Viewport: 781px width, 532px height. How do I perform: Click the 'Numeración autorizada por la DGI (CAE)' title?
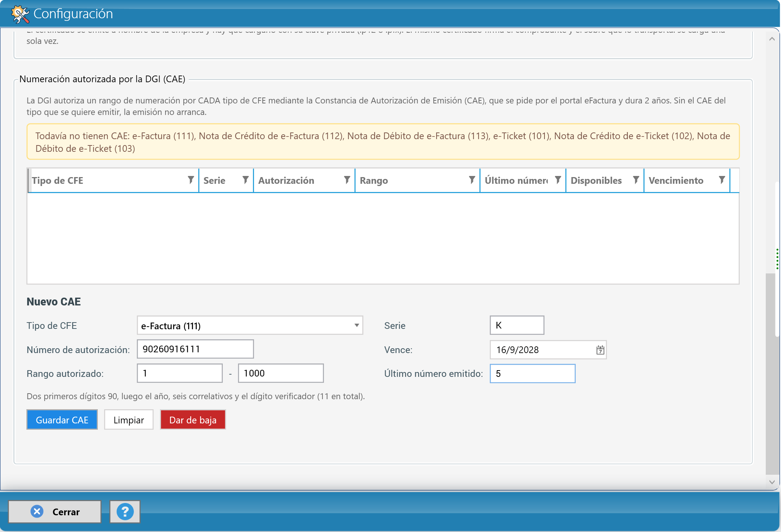tap(102, 79)
